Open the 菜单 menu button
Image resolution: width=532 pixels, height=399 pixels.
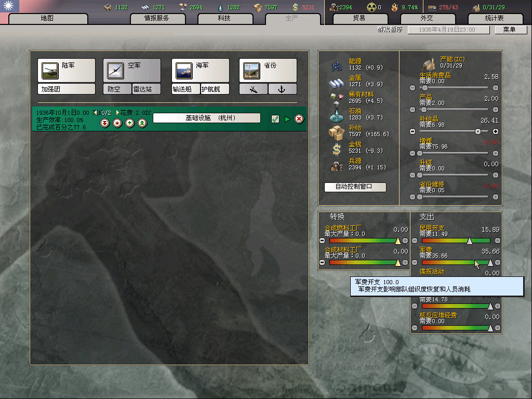coord(509,30)
